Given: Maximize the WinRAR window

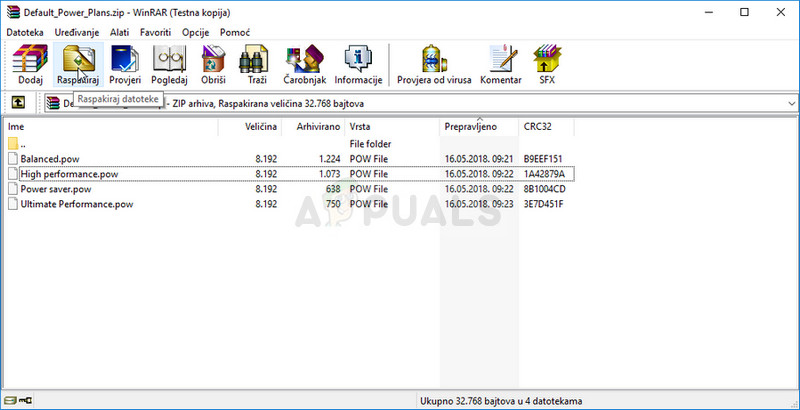Looking at the screenshot, I should coord(744,12).
